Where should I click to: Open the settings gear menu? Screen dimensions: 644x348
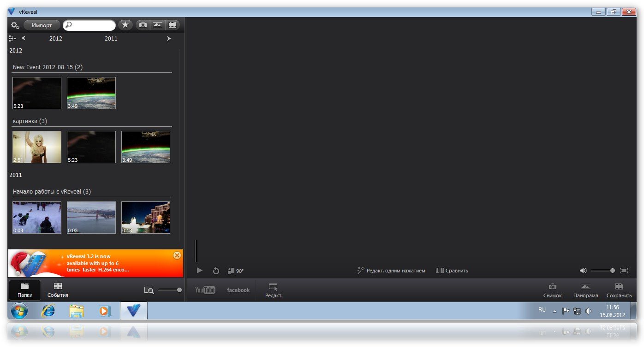click(x=15, y=25)
